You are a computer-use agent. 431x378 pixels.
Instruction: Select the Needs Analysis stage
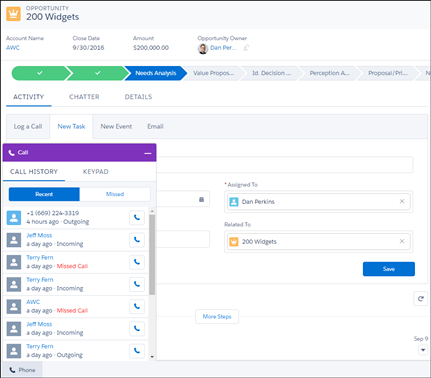[x=156, y=73]
